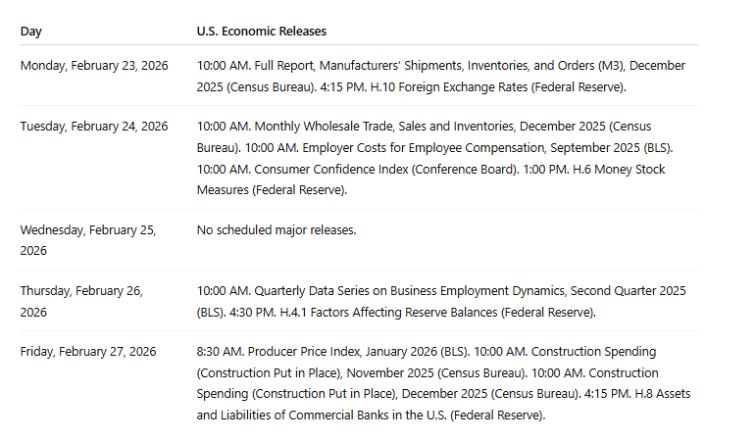Select the Tuesday, February 24, 2026 cell

(x=94, y=126)
